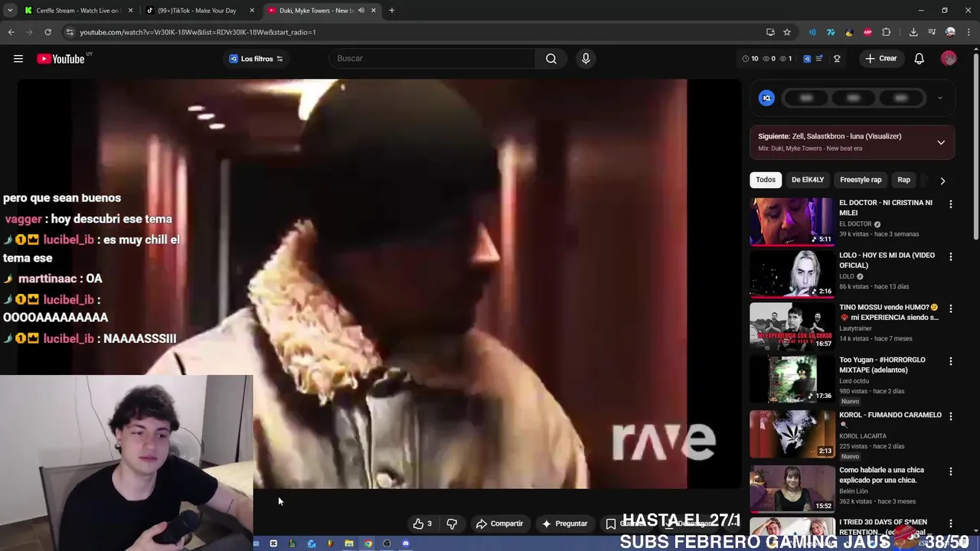Viewport: 980px width, 551px height.
Task: Open the tab search dropdown arrow
Action: 10,11
